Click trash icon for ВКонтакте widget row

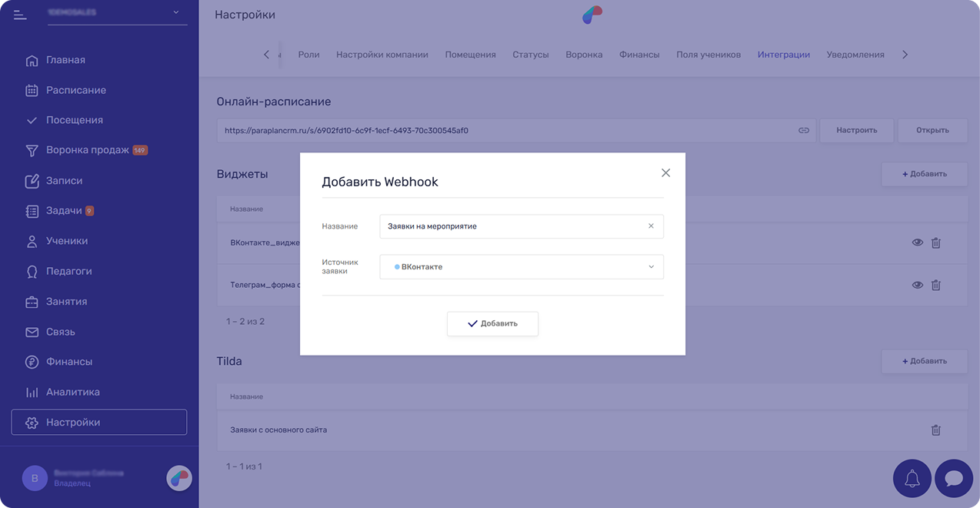point(935,242)
